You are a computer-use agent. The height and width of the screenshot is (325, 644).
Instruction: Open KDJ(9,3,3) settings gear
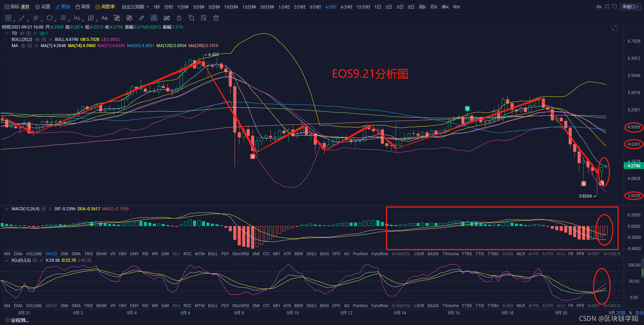pyautogui.click(x=35, y=260)
